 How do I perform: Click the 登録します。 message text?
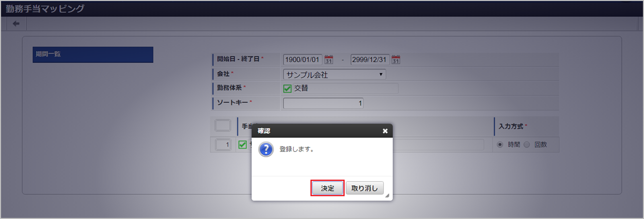pyautogui.click(x=297, y=150)
